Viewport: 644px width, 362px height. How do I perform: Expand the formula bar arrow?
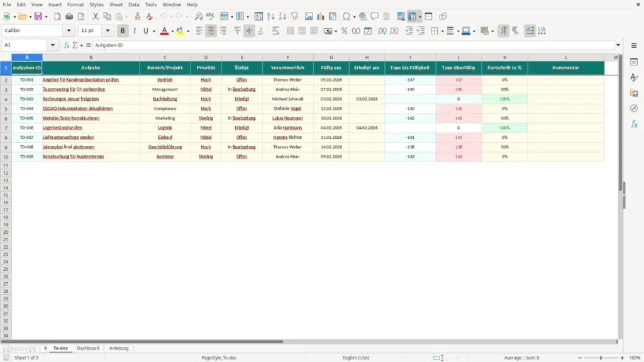tap(618, 45)
